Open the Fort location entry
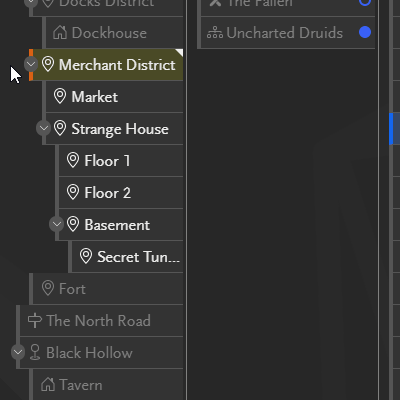The height and width of the screenshot is (400, 400). coord(108,289)
